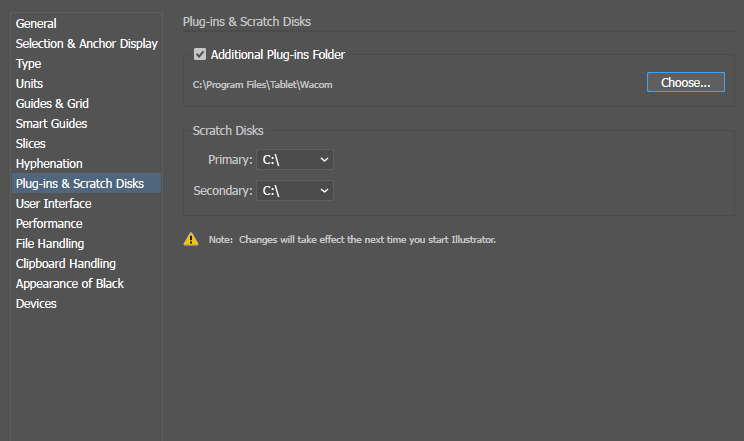Choose Hyphenation from the category list
The height and width of the screenshot is (441, 744).
pyautogui.click(x=49, y=163)
